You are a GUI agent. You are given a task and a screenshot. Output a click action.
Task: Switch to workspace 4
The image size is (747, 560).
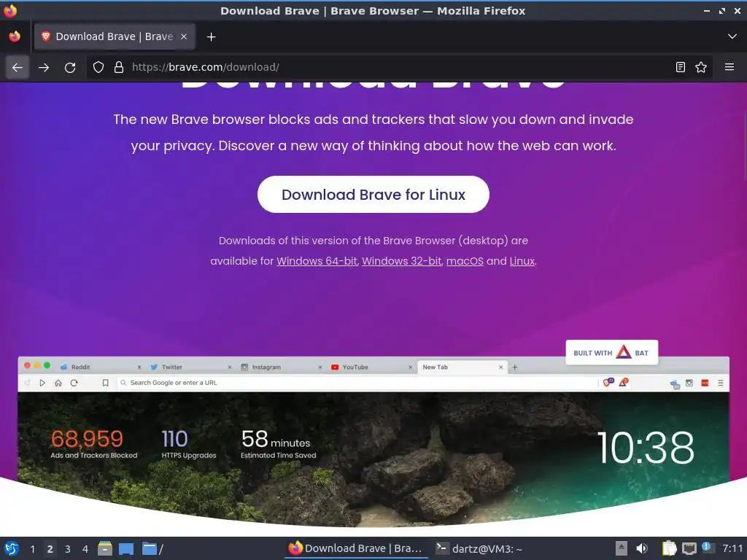pyautogui.click(x=85, y=549)
